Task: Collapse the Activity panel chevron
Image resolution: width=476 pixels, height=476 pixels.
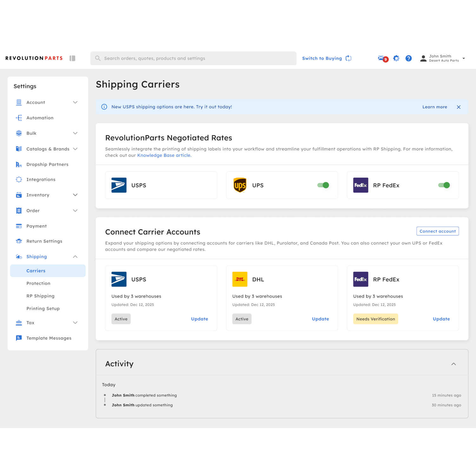Action: tap(454, 364)
